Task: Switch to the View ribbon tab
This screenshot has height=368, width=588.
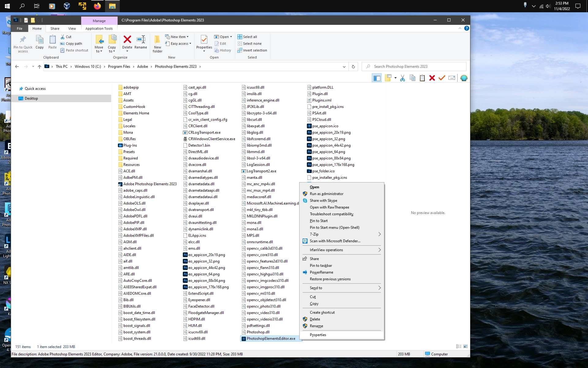Action: tap(72, 29)
